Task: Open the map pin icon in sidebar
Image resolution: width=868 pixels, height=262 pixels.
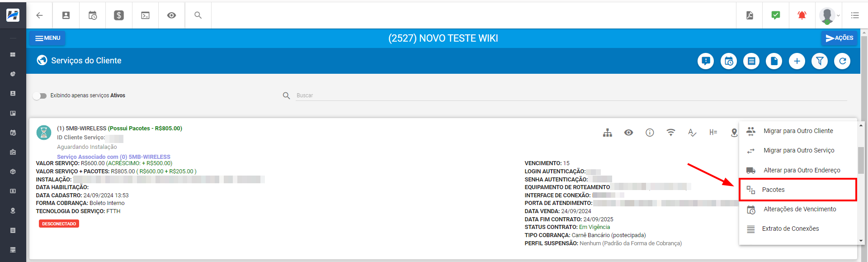Action: tap(13, 210)
